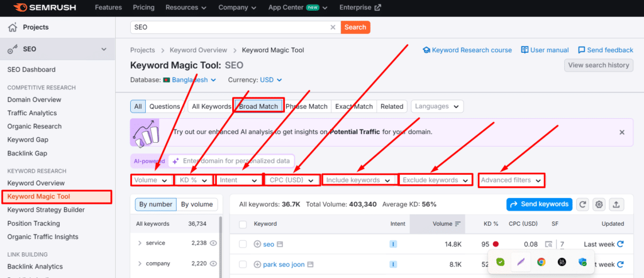Screen dimensions: 644x278
Task: Open the Resources top menu
Action: (x=187, y=8)
